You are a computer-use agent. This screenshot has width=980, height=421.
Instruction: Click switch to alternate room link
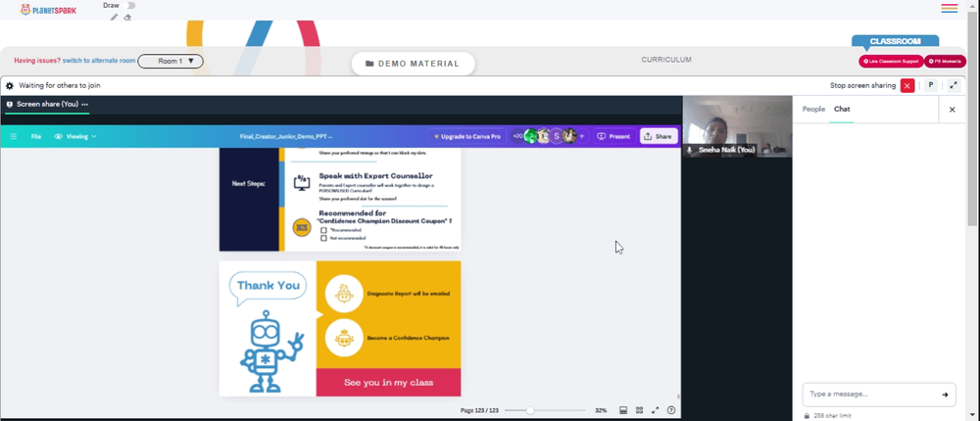click(99, 62)
